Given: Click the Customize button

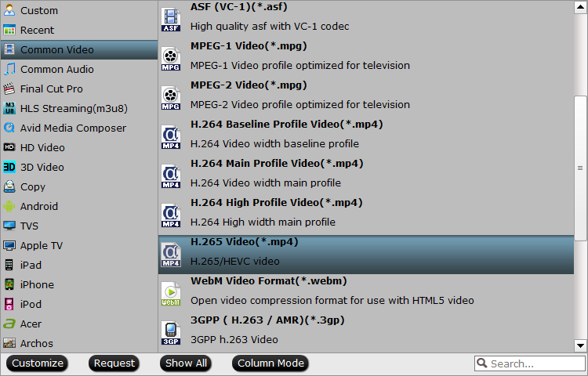Looking at the screenshot, I should (x=38, y=363).
